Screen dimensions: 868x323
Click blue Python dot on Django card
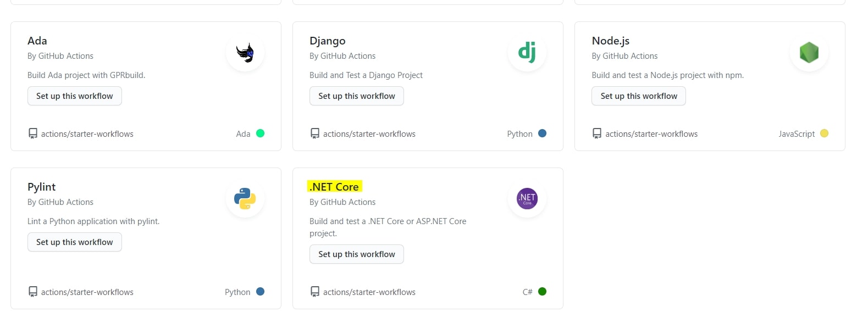point(543,133)
